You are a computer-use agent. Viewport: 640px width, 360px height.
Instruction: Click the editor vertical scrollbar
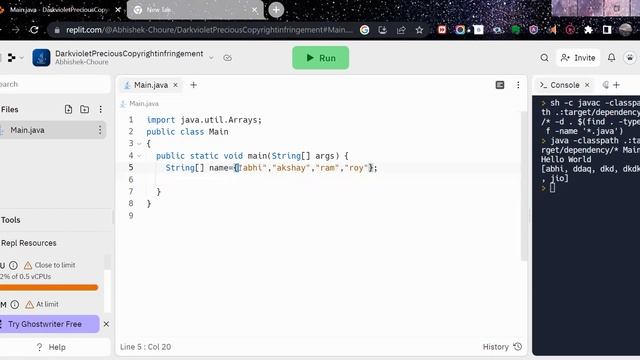[524, 186]
